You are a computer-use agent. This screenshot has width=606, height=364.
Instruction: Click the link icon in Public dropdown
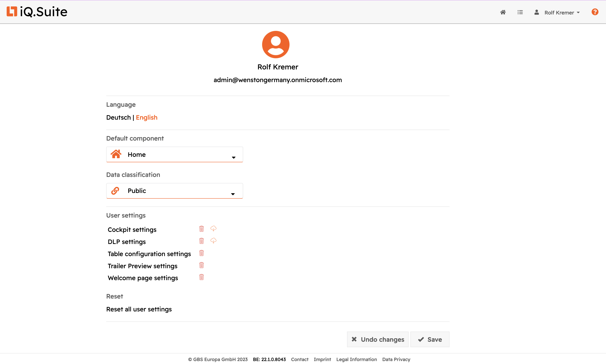pos(115,191)
